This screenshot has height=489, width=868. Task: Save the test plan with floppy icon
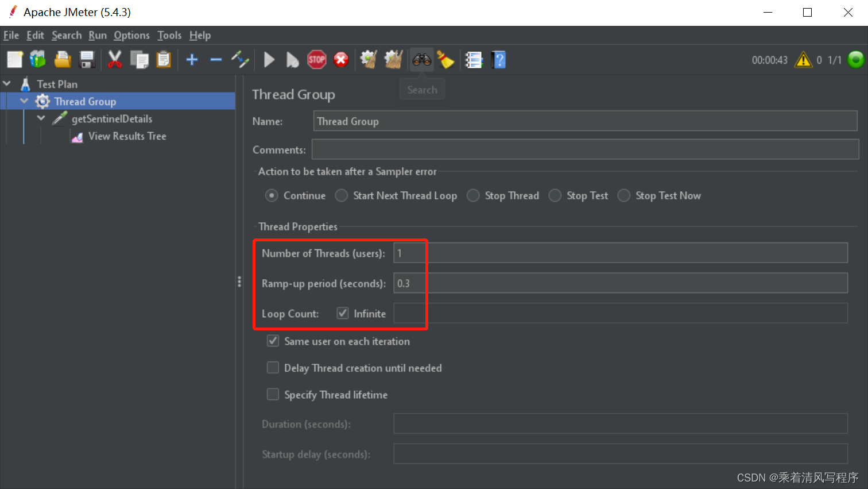pos(87,60)
